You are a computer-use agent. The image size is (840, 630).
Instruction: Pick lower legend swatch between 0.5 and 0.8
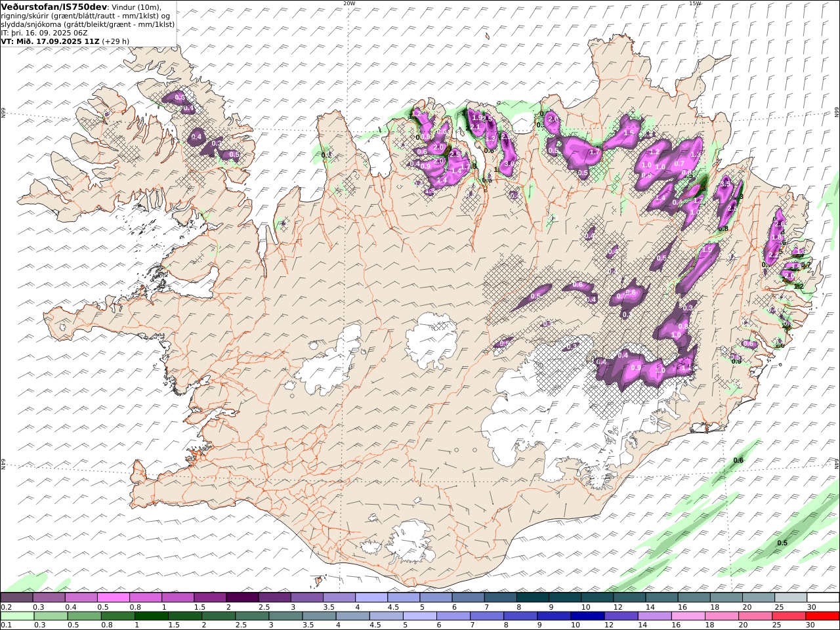pos(84,616)
